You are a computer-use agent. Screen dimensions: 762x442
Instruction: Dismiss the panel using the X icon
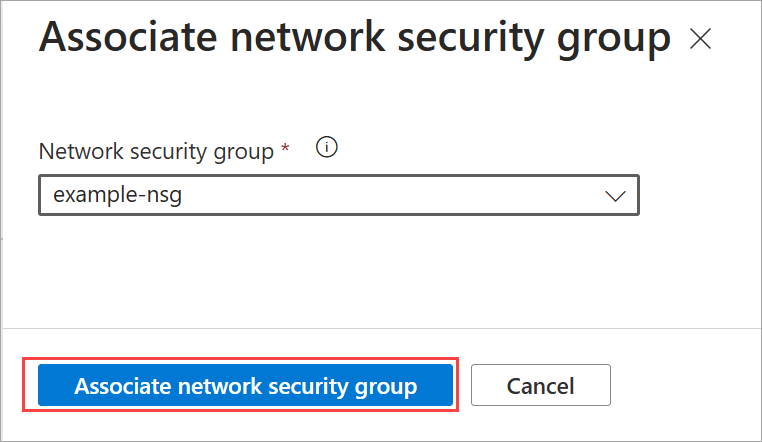[700, 39]
